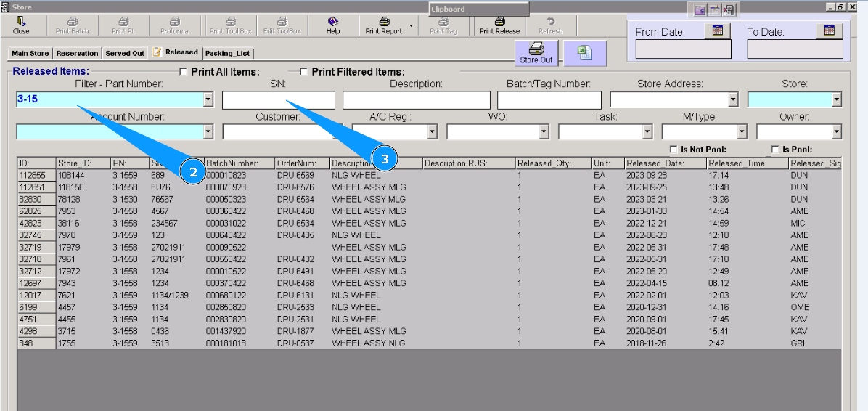The image size is (868, 411).
Task: Click the Customer filter field
Action: (x=283, y=132)
